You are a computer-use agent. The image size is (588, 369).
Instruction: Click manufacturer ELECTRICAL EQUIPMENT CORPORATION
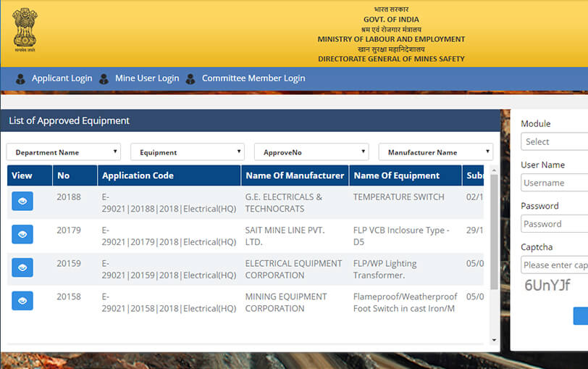pyautogui.click(x=293, y=270)
